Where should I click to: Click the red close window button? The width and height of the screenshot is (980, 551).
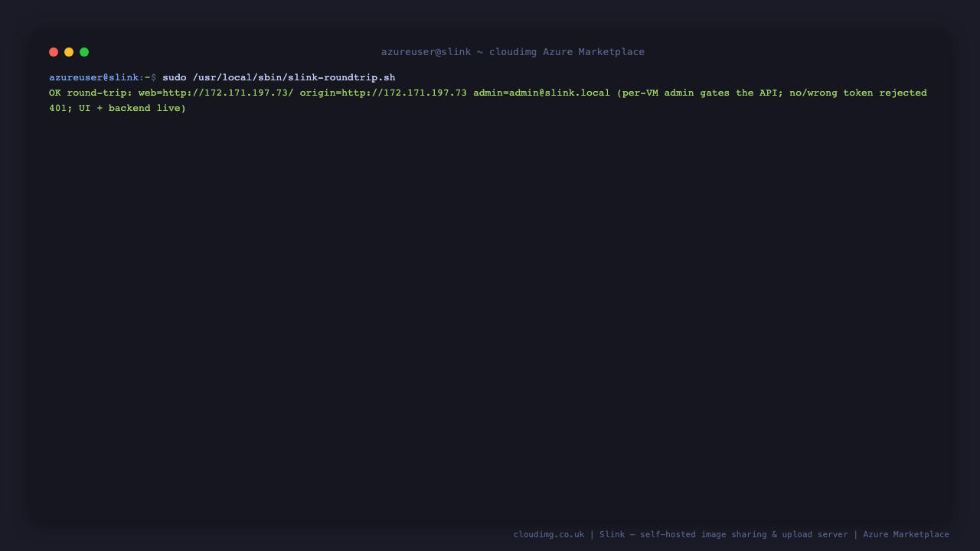click(x=54, y=52)
